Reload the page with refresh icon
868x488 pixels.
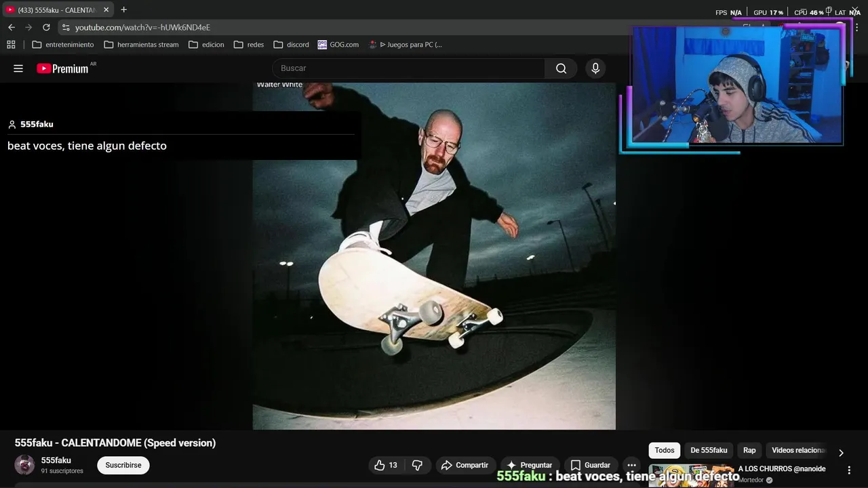(x=46, y=27)
